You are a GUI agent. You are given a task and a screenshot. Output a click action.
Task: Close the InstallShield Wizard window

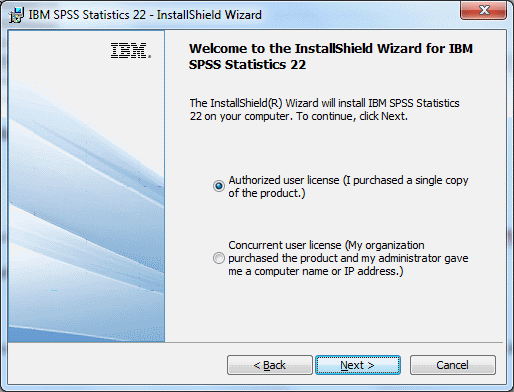[x=484, y=10]
